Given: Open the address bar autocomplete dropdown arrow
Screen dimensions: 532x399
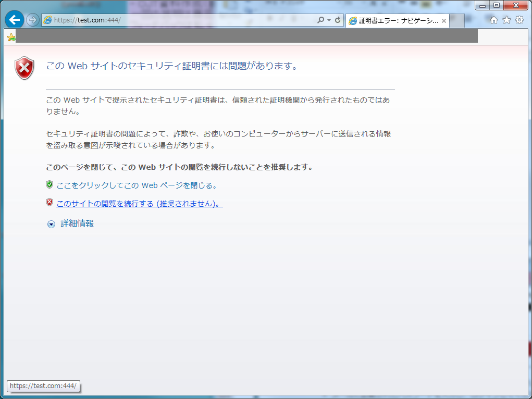Looking at the screenshot, I should click(329, 20).
